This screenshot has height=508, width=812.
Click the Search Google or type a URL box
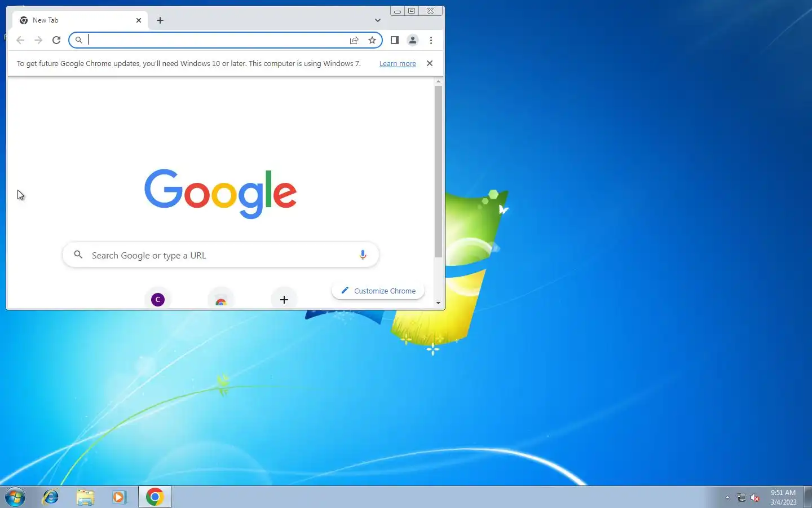tap(220, 255)
